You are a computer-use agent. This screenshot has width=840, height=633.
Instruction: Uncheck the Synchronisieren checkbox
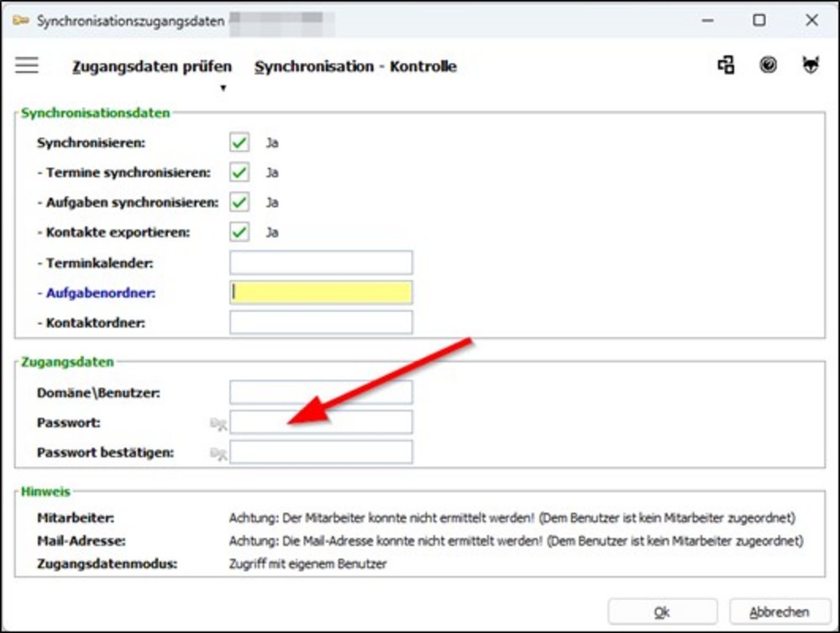[239, 143]
